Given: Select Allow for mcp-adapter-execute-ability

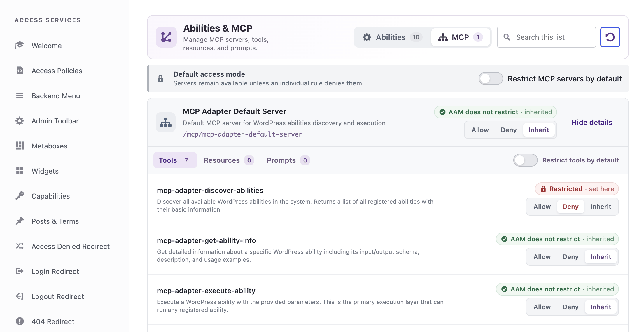Looking at the screenshot, I should [x=542, y=307].
